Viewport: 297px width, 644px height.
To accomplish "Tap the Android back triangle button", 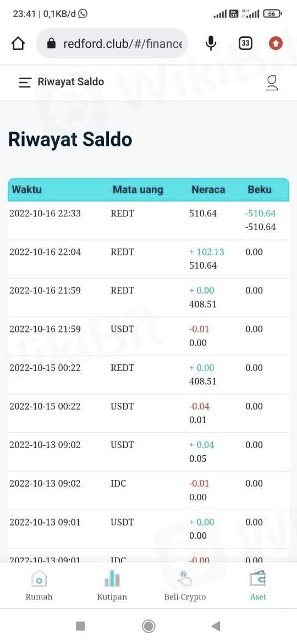I will (x=216, y=626).
